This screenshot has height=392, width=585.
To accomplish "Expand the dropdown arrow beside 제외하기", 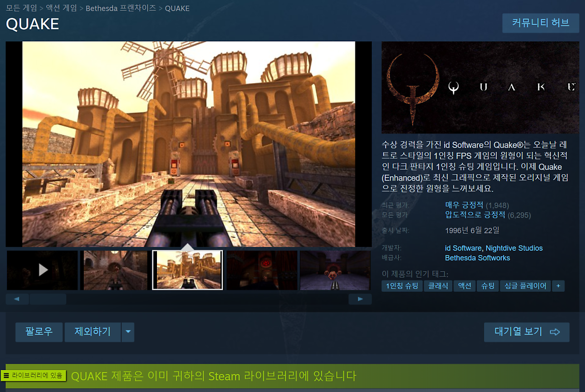I will 128,332.
